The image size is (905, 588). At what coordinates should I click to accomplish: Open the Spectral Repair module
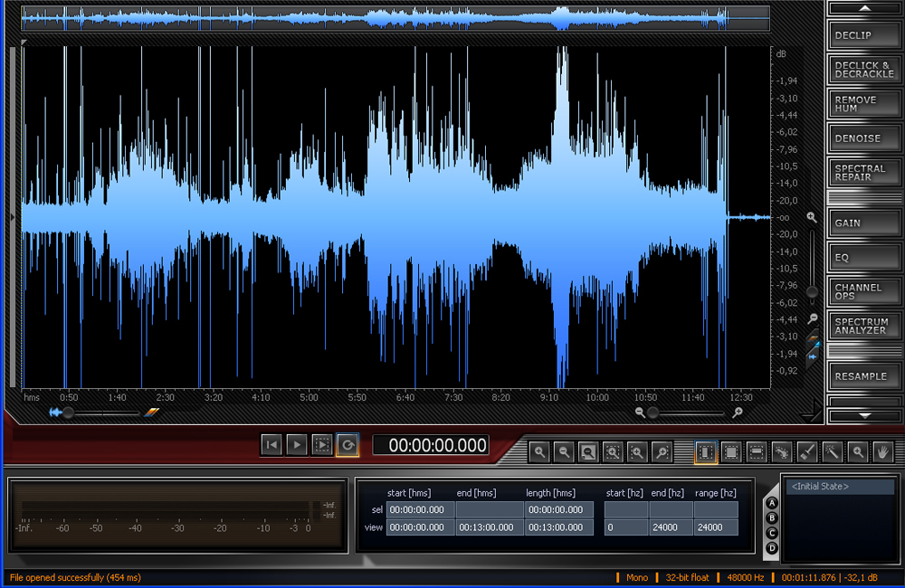(x=863, y=173)
